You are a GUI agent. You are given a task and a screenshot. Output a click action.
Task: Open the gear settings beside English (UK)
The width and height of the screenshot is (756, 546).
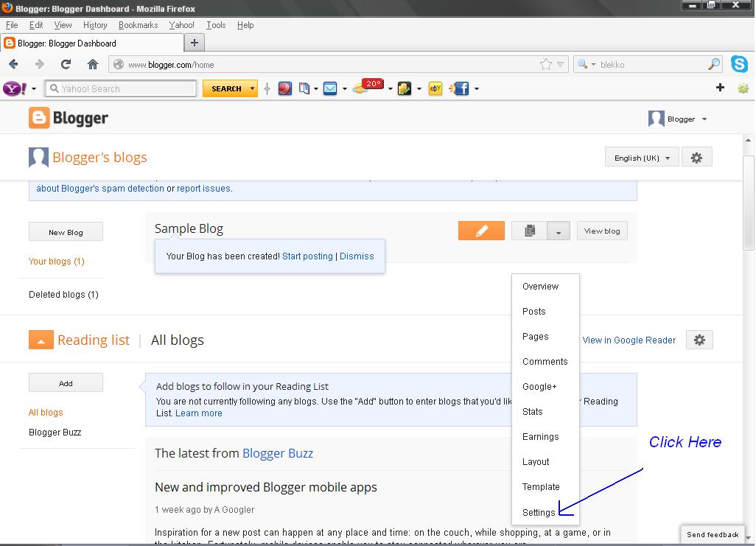tap(697, 158)
